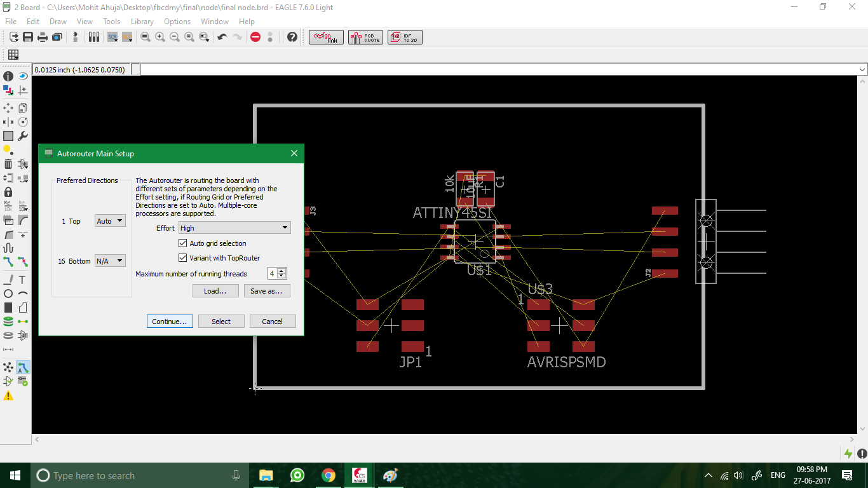Open Help question mark icon
This screenshot has width=868, height=488.
point(292,37)
